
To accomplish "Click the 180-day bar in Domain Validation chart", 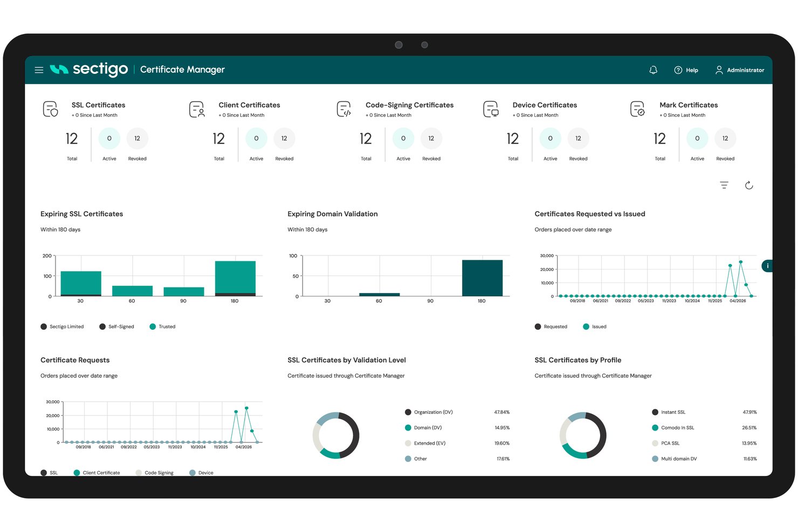I will pos(482,278).
